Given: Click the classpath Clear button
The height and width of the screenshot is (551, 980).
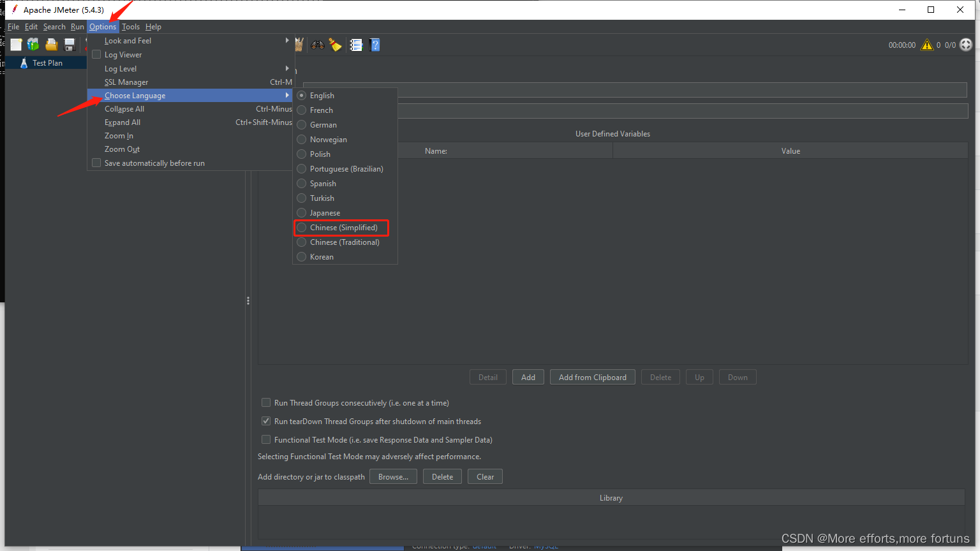Looking at the screenshot, I should point(485,476).
